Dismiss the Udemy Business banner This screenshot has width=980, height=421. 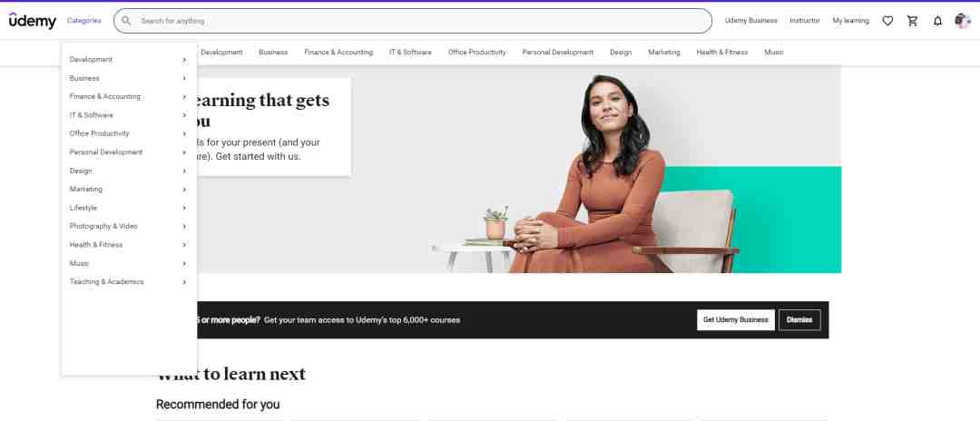799,319
